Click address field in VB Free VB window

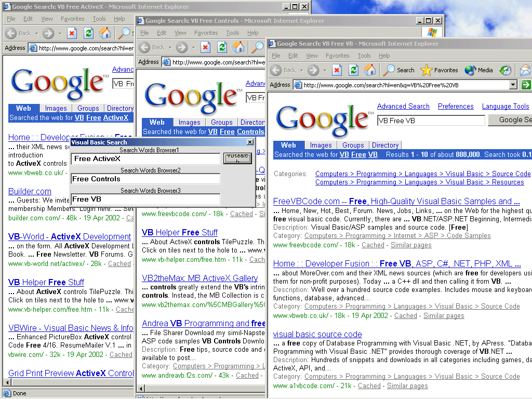click(405, 85)
